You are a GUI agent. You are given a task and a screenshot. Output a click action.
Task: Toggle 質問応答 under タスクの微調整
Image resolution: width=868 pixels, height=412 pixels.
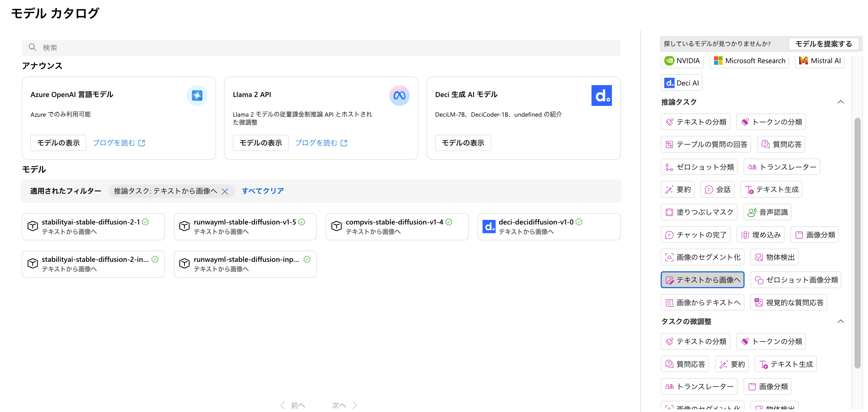click(x=685, y=364)
